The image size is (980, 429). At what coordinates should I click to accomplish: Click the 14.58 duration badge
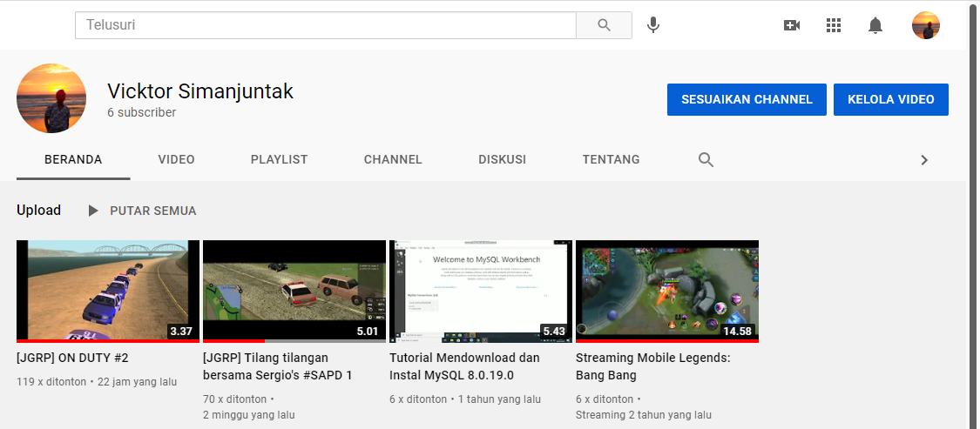[x=737, y=331]
